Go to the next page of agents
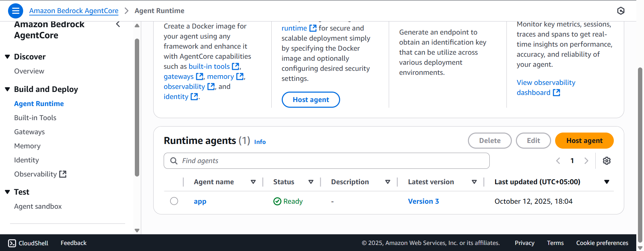The height and width of the screenshot is (251, 644). 586,161
